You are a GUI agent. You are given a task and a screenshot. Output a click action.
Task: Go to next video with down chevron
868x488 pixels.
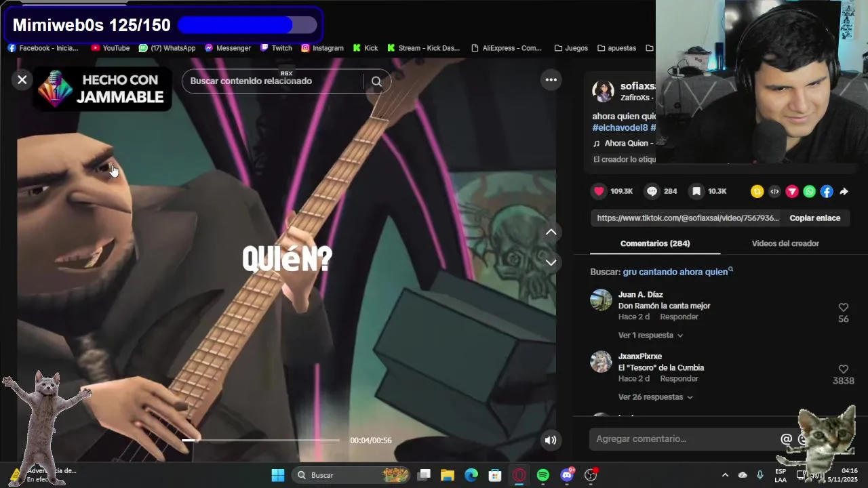pos(551,262)
